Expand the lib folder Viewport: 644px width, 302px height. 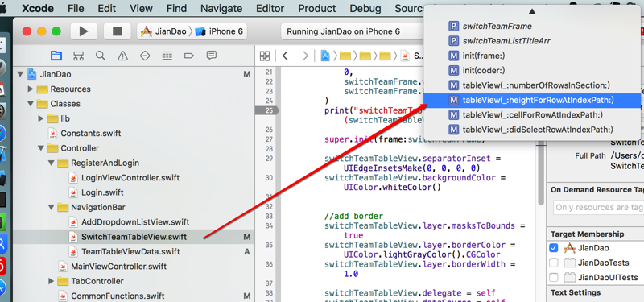click(x=41, y=118)
